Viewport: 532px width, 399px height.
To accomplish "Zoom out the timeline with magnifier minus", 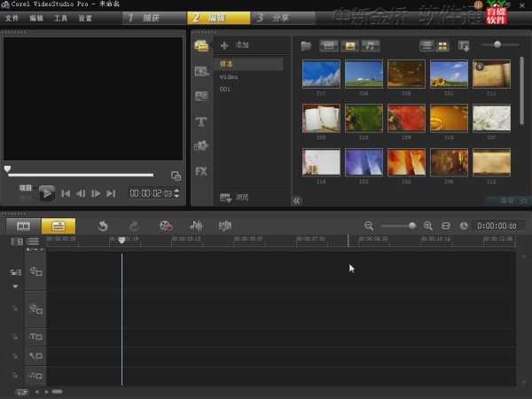I will pos(369,226).
